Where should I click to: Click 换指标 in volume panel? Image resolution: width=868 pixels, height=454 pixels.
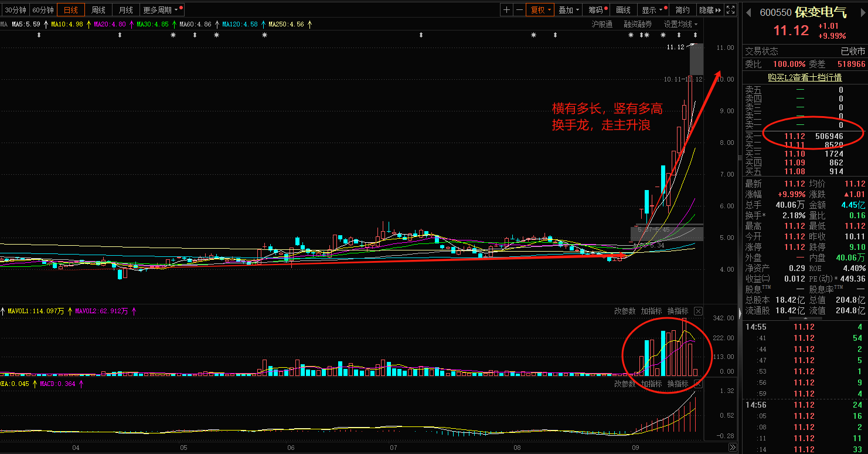pos(678,311)
